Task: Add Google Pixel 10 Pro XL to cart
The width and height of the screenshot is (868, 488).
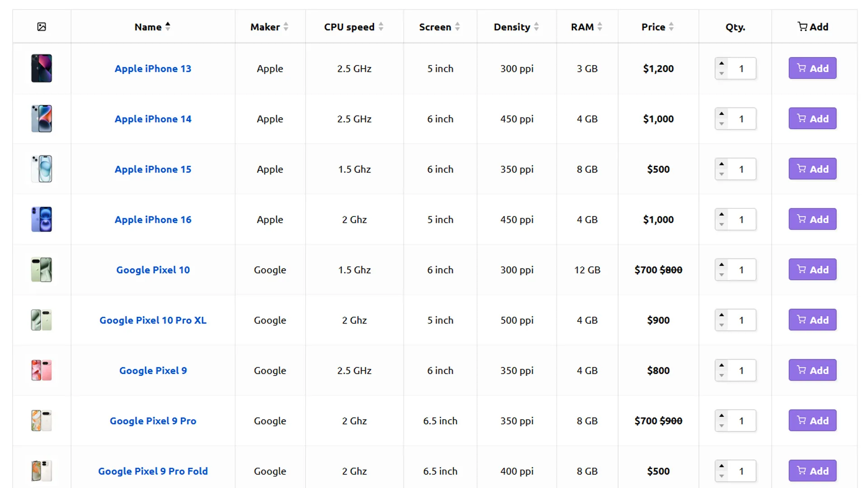Action: [x=812, y=320]
